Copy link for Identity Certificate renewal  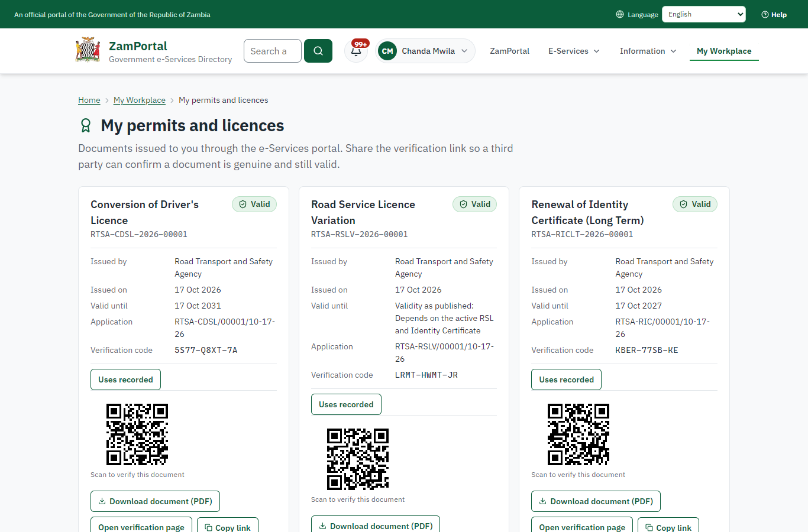[668, 525]
